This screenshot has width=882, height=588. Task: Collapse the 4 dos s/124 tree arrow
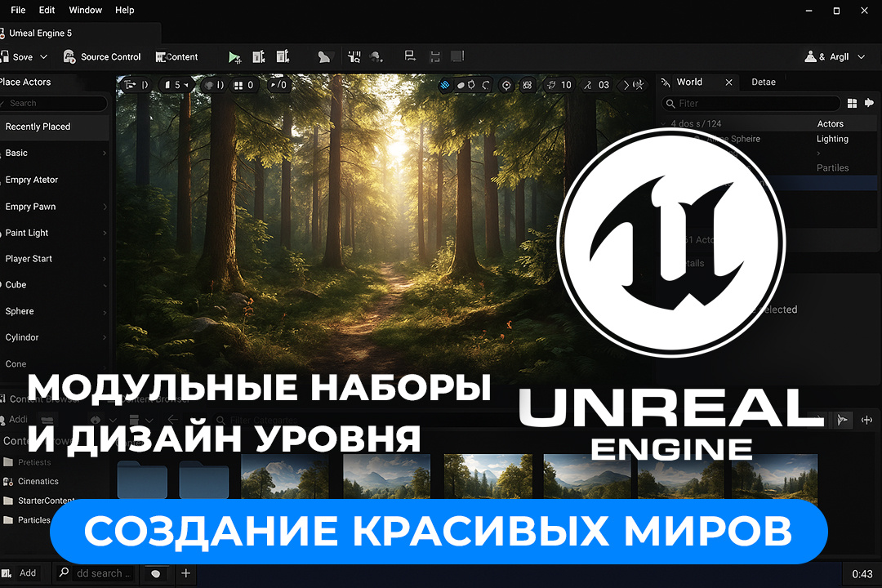(663, 124)
